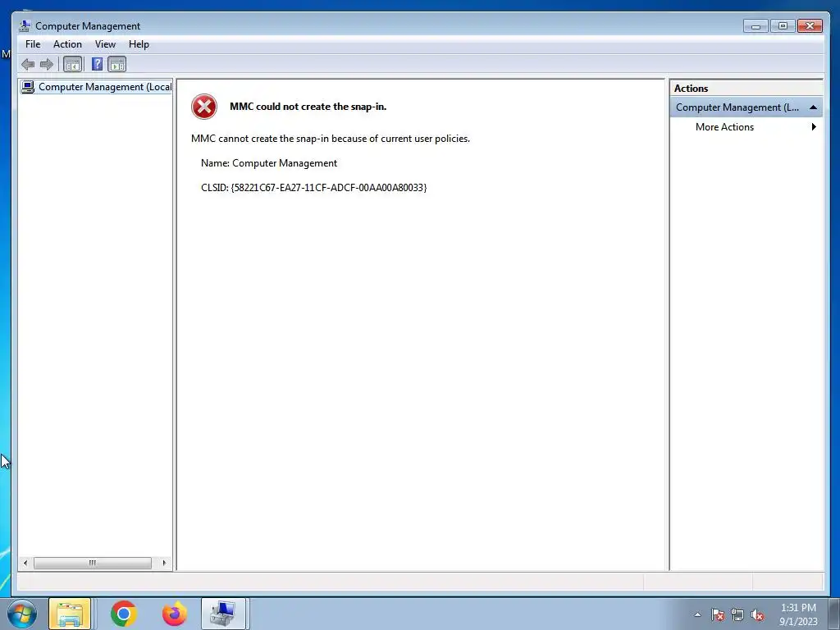The width and height of the screenshot is (840, 630).
Task: Toggle Show/Hide Console Tree toolbar icon
Action: pos(72,65)
